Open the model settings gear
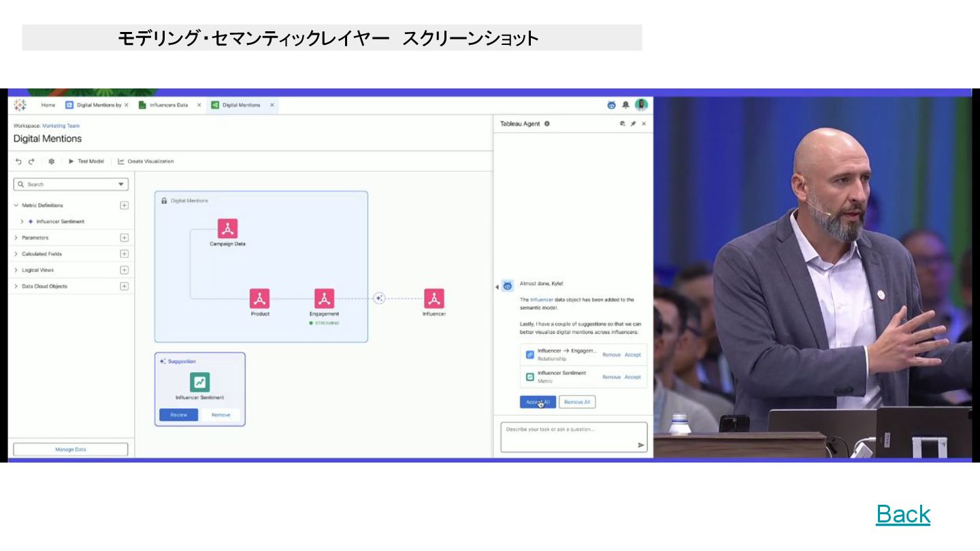 (x=51, y=161)
